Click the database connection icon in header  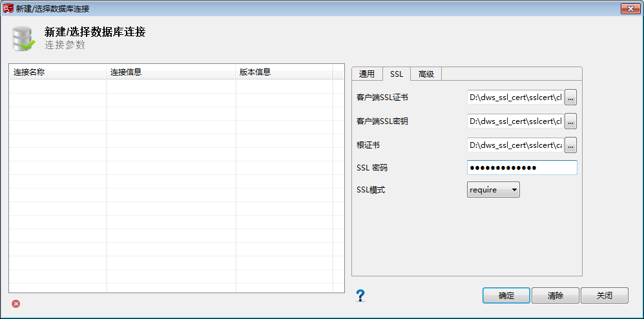point(23,39)
